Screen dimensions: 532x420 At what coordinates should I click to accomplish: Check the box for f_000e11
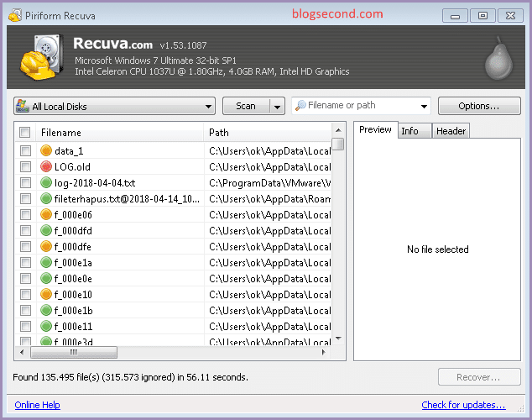click(x=25, y=326)
